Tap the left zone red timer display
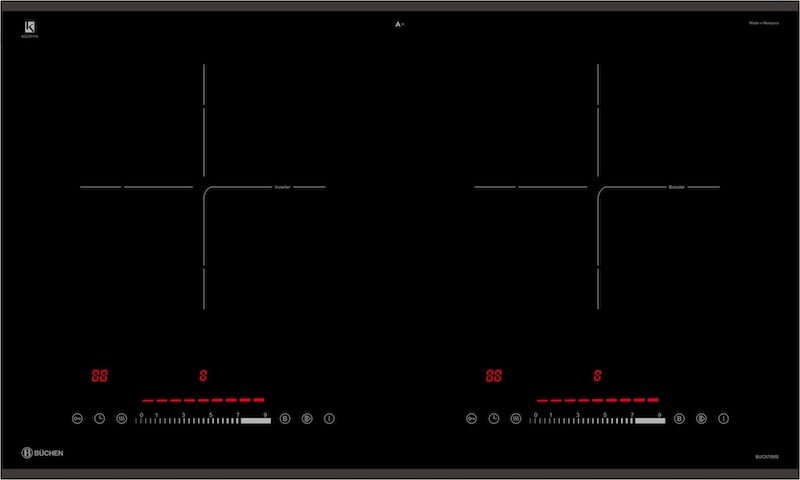 click(x=100, y=376)
